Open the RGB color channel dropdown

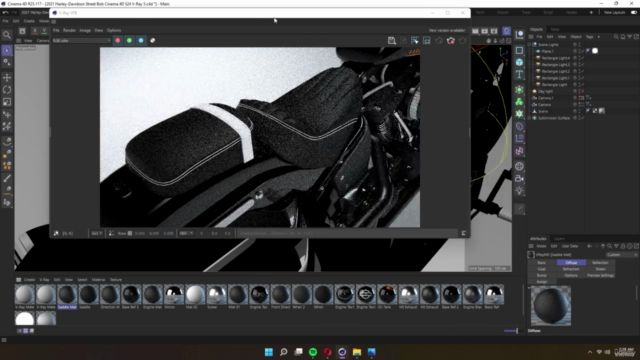(x=81, y=40)
